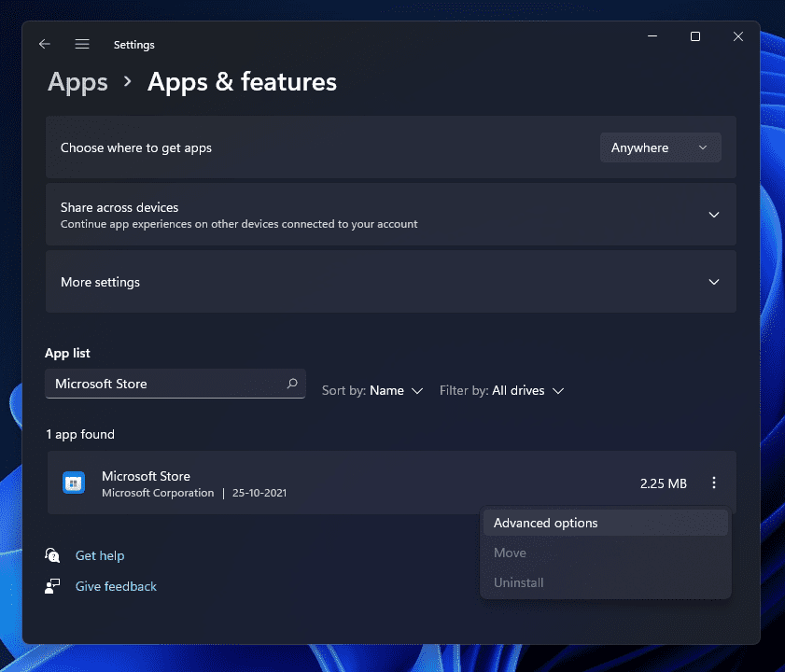Go back using the back arrow

(44, 44)
